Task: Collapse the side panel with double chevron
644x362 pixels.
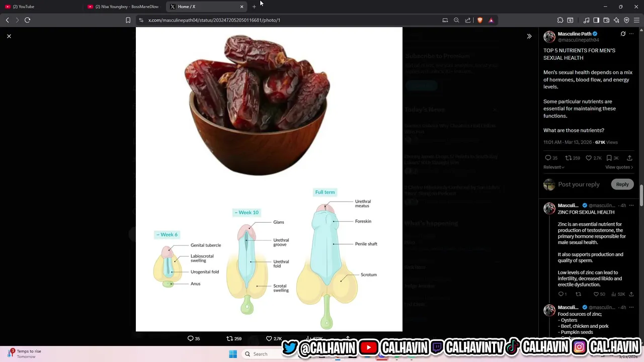Action: click(529, 36)
